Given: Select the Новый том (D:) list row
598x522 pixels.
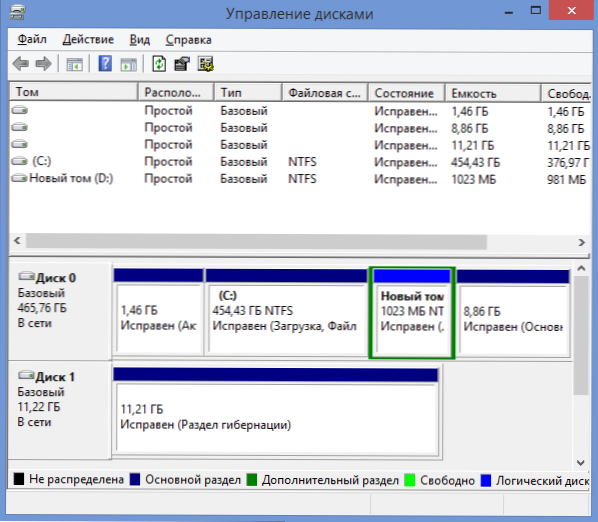Looking at the screenshot, I should pyautogui.click(x=299, y=178).
